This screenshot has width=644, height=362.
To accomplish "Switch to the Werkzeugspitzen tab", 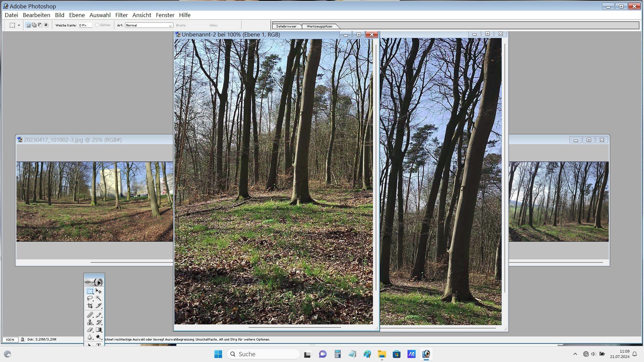I will coord(319,26).
